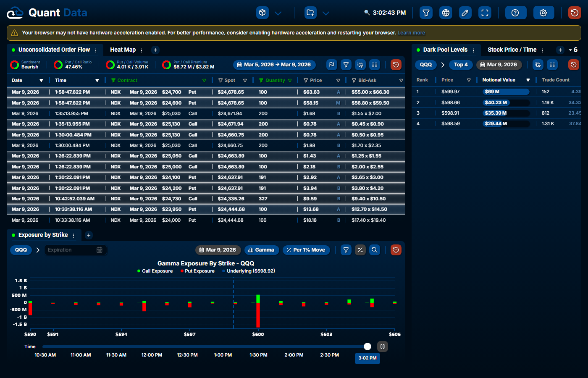
Task: Open the help question mark button
Action: [x=515, y=13]
